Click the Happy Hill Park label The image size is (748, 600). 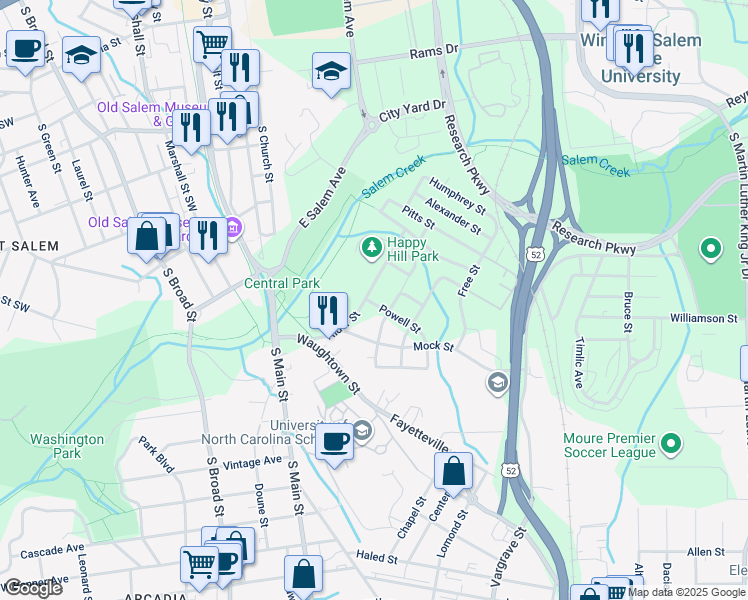413,249
